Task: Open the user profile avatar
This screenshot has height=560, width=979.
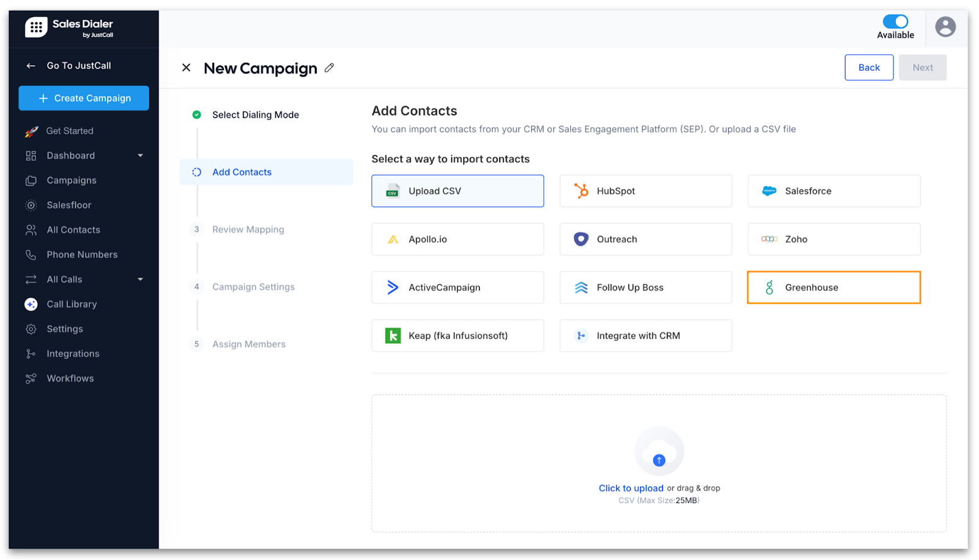Action: (945, 27)
